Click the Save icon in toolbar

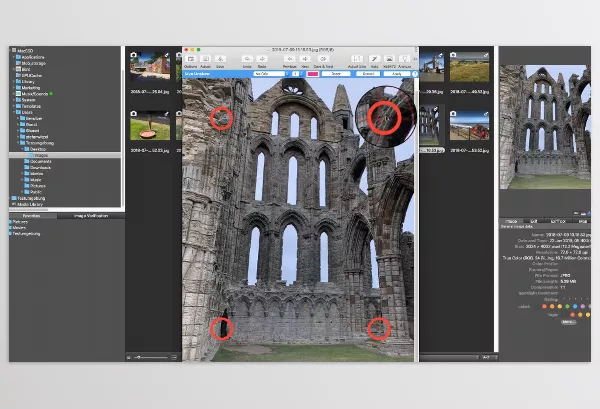pos(220,60)
